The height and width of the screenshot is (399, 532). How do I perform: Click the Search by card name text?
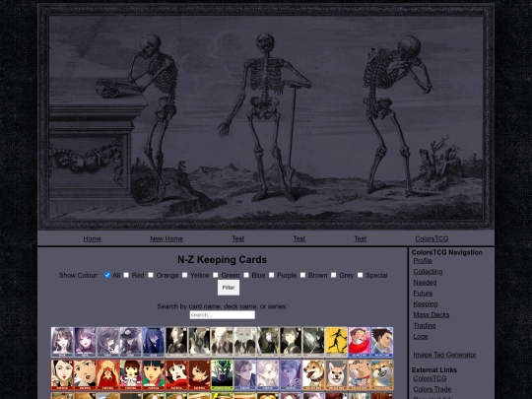pos(223,306)
